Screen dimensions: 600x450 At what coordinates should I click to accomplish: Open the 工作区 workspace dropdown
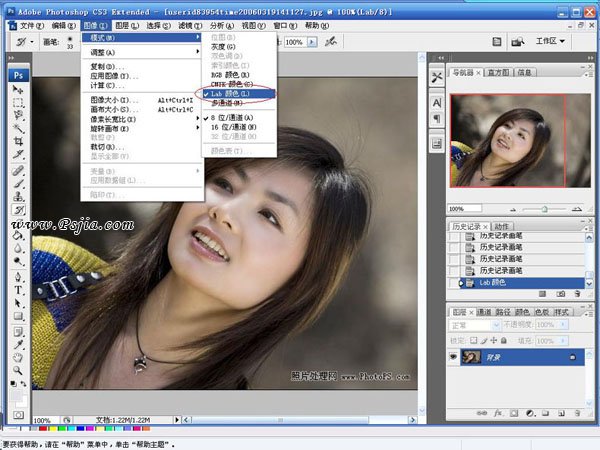(550, 41)
